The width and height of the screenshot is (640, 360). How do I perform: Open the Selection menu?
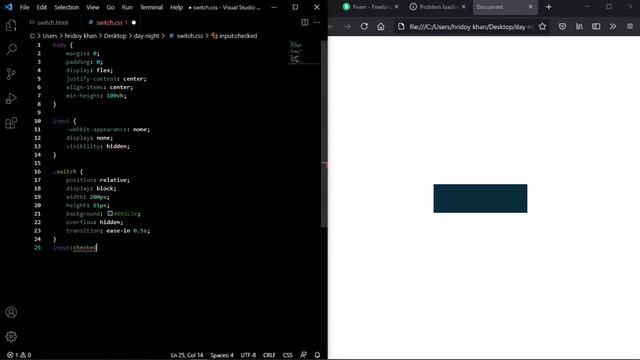(67, 7)
